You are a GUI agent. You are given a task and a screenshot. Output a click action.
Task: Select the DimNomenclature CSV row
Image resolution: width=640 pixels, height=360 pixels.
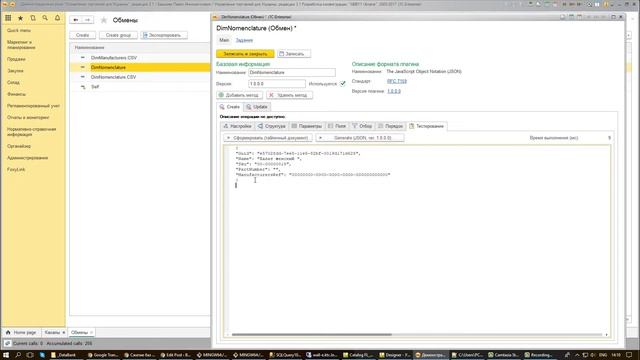(140, 77)
